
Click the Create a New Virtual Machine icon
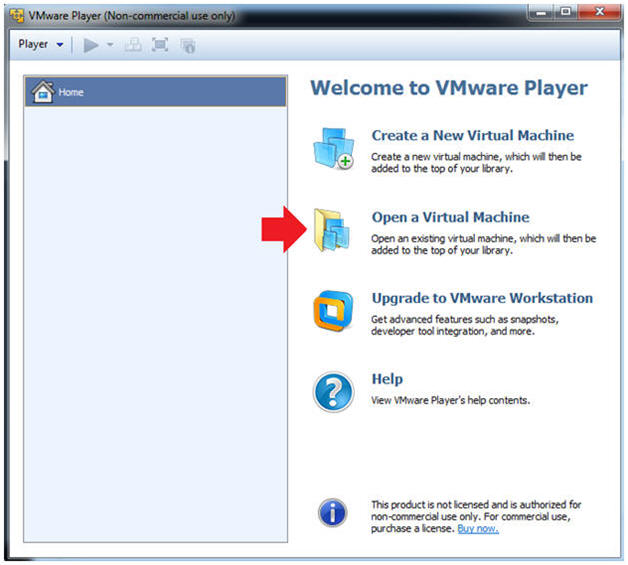click(x=333, y=149)
